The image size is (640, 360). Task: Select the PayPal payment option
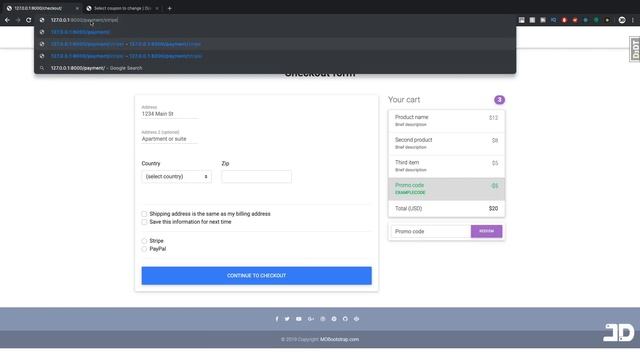click(x=144, y=249)
